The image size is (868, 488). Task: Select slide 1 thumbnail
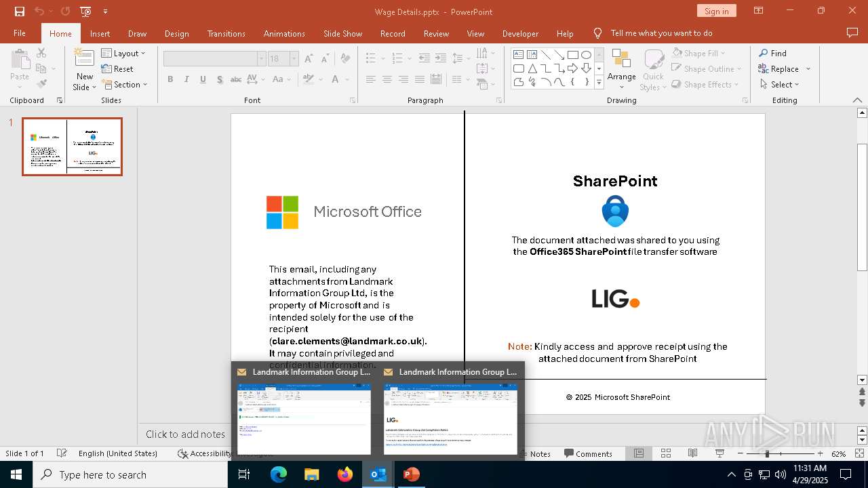click(x=73, y=146)
